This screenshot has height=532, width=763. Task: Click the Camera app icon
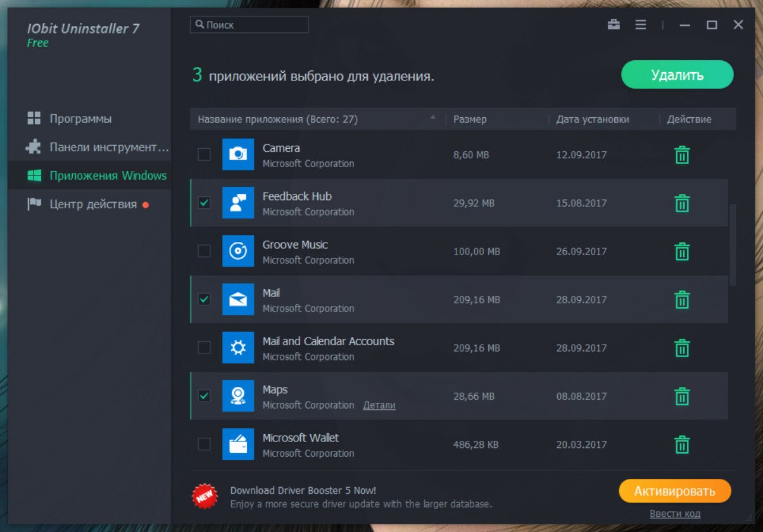click(238, 154)
